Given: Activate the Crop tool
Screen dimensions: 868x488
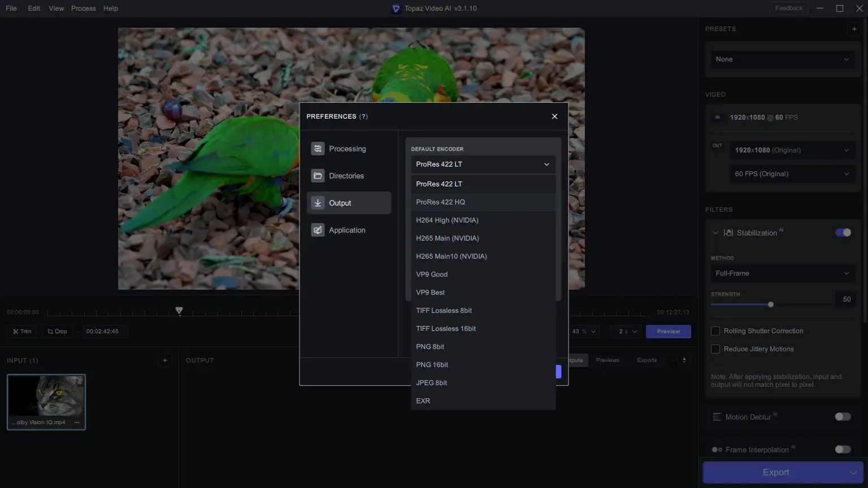Looking at the screenshot, I should (x=57, y=332).
